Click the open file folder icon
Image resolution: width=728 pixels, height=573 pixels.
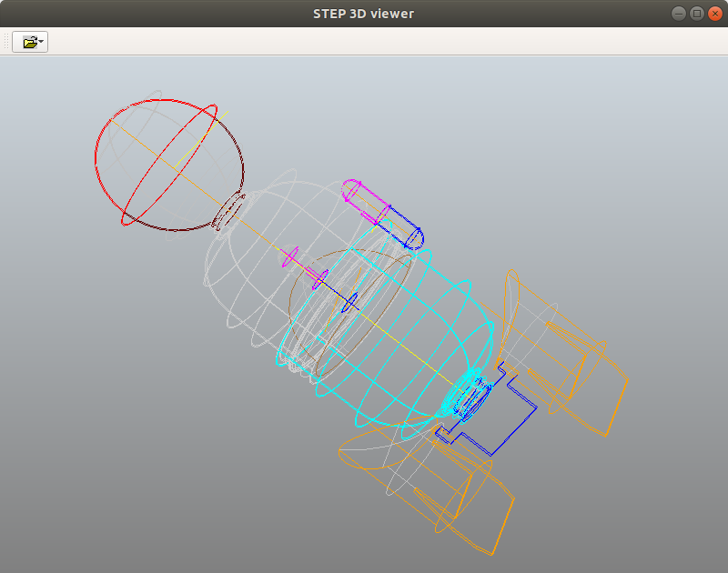(29, 42)
